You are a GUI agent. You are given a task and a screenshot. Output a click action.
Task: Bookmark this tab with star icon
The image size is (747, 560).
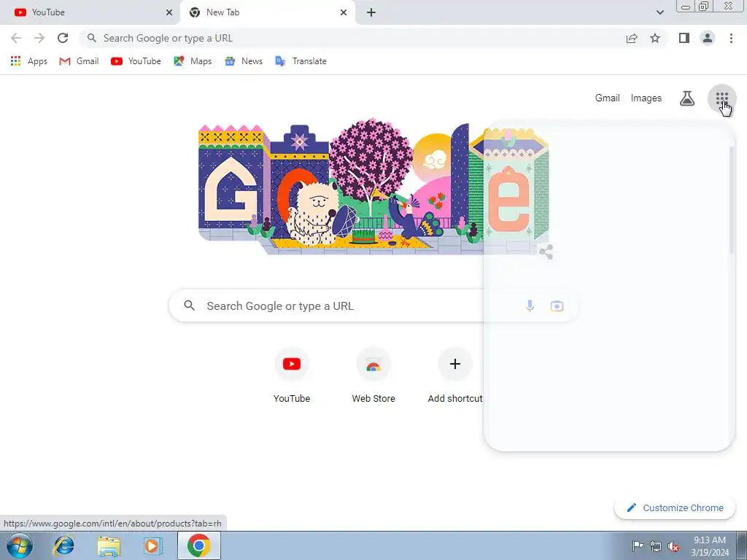(x=655, y=38)
